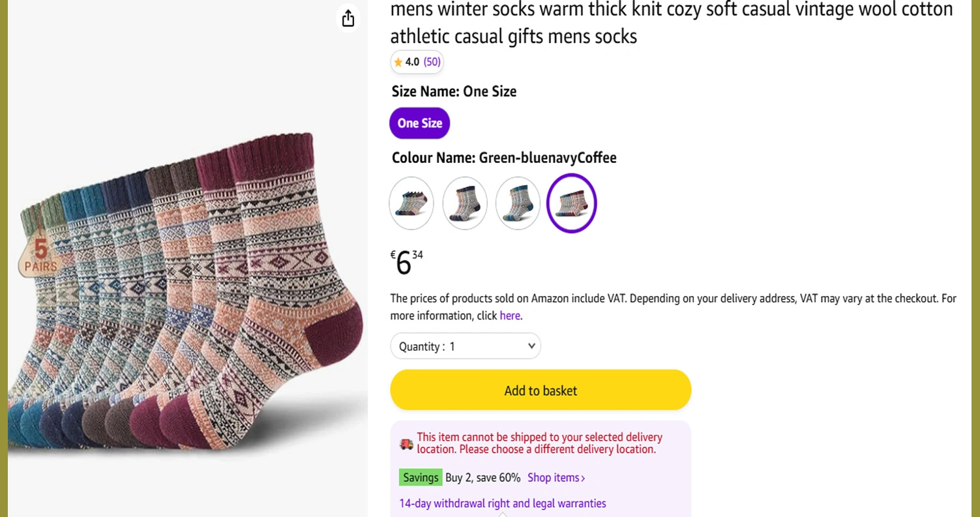The image size is (980, 517).
Task: Select the first ankle-socks colour variant
Action: point(411,203)
